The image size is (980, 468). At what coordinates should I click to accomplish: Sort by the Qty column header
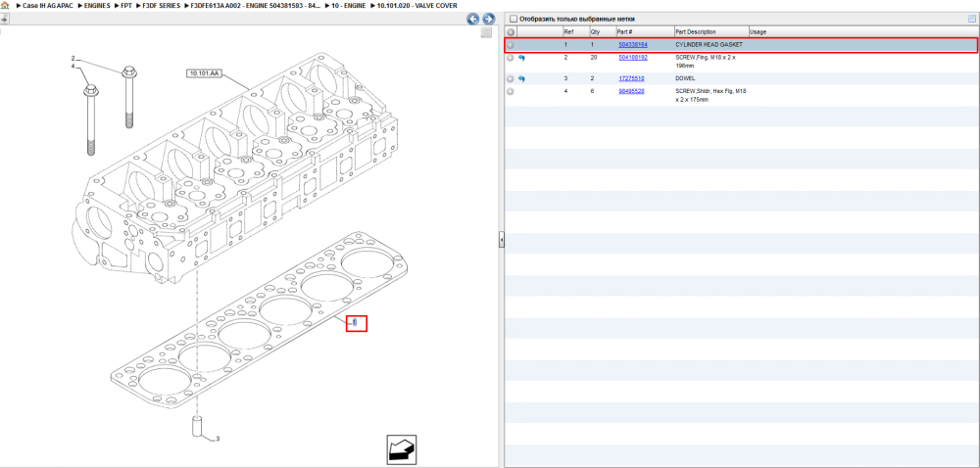(602, 32)
